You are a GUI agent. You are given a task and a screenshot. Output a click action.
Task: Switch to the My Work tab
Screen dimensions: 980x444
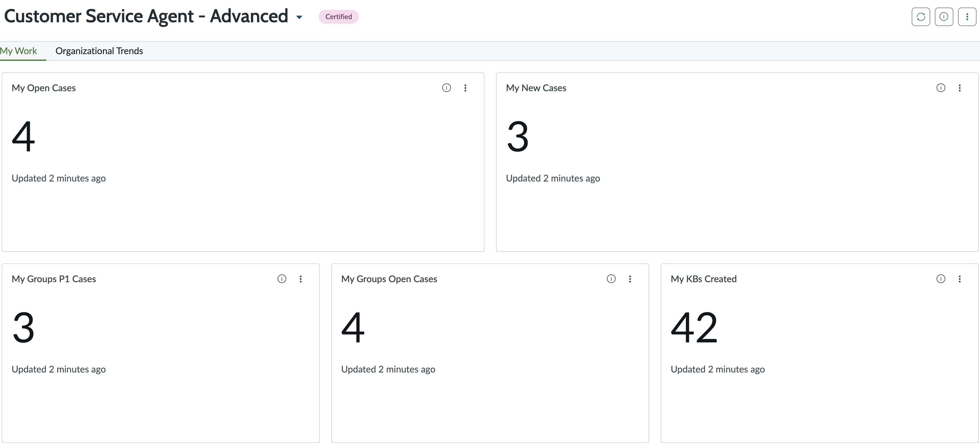19,51
